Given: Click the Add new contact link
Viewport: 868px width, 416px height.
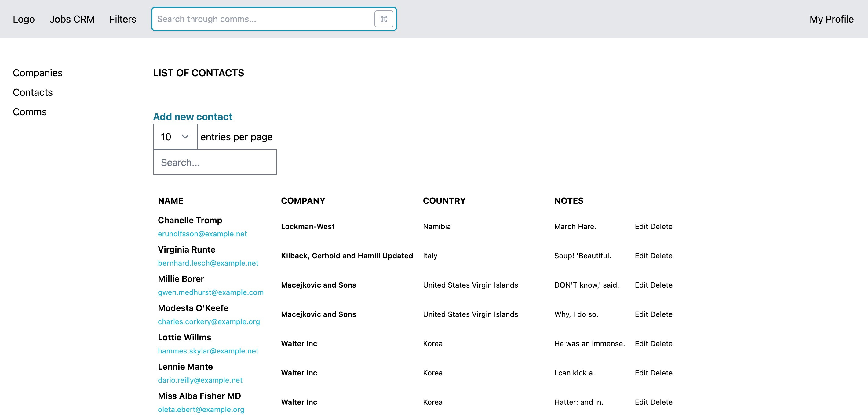Looking at the screenshot, I should (193, 117).
